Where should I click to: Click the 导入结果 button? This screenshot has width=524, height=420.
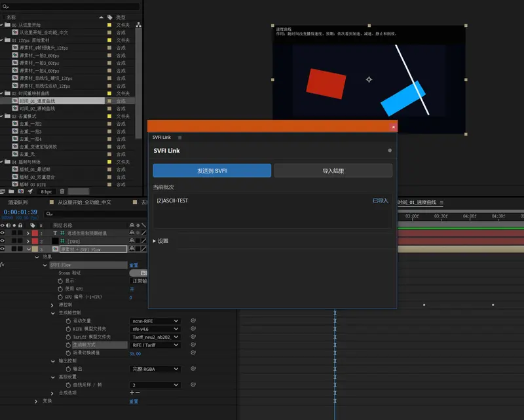pyautogui.click(x=333, y=170)
